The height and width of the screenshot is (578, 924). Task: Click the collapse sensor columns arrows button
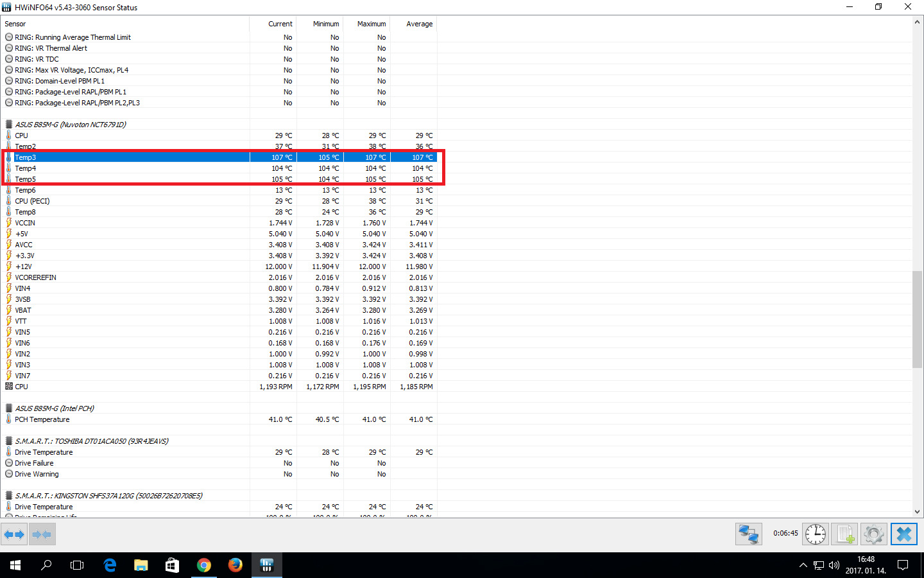click(42, 534)
